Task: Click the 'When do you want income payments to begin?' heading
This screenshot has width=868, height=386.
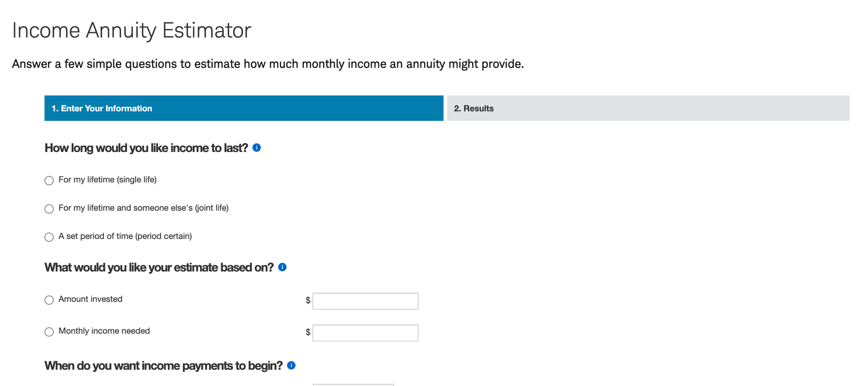Action: pyautogui.click(x=163, y=366)
